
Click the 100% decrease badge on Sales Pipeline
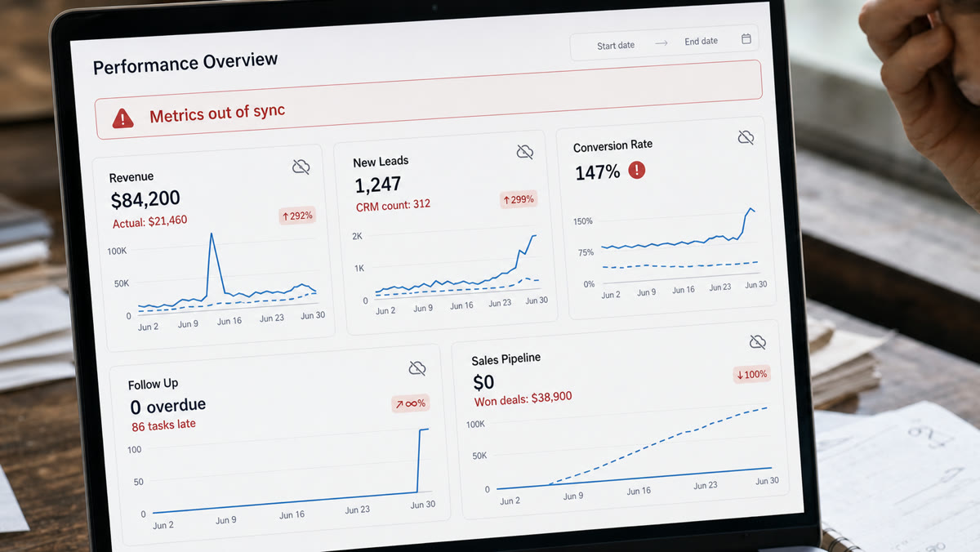751,375
